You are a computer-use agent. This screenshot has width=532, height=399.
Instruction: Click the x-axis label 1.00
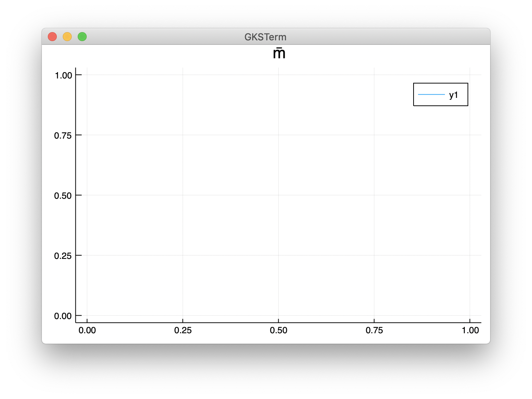470,330
